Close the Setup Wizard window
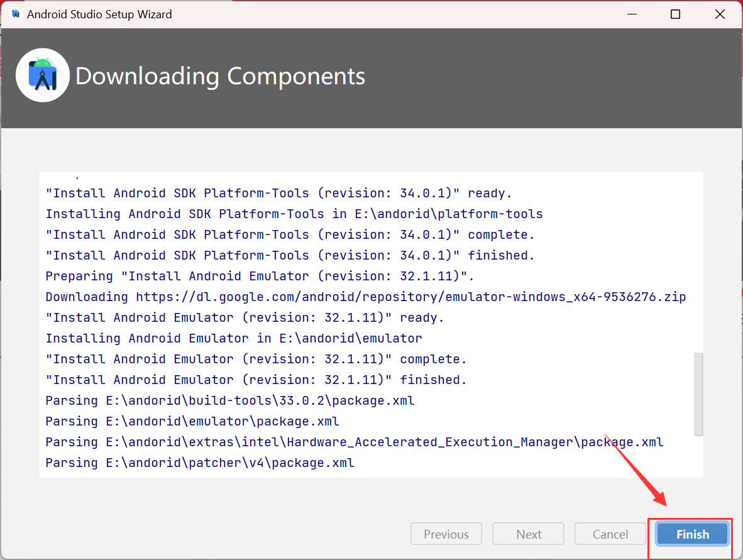743x560 pixels. point(720,14)
